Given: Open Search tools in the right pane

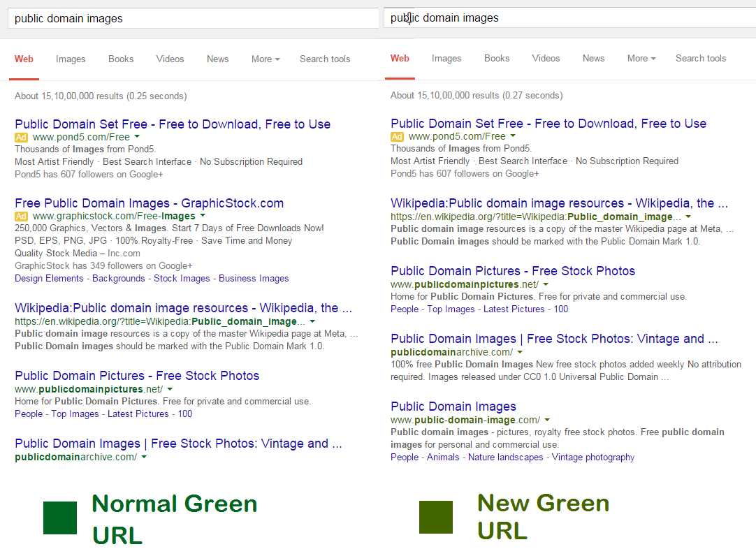Looking at the screenshot, I should point(701,59).
